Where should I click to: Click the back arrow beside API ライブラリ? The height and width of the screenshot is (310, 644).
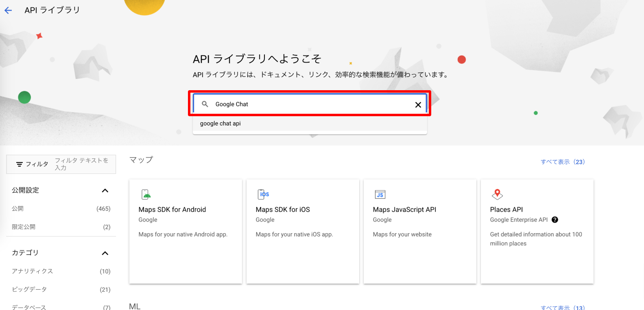click(8, 11)
